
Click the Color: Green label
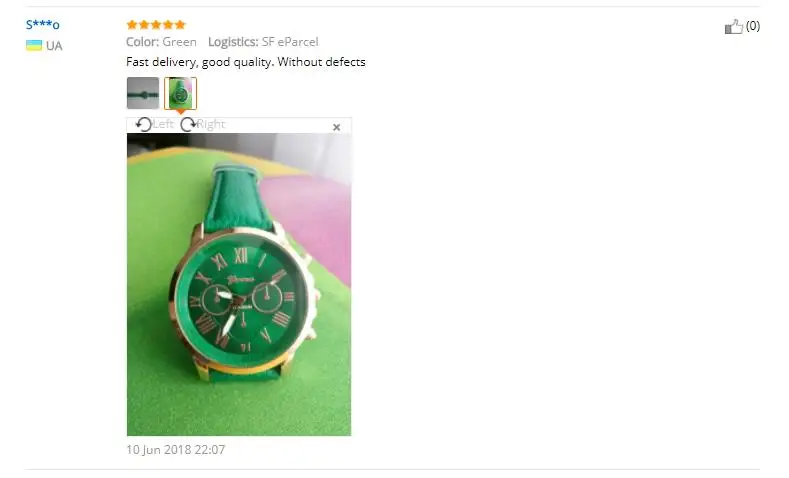(161, 42)
